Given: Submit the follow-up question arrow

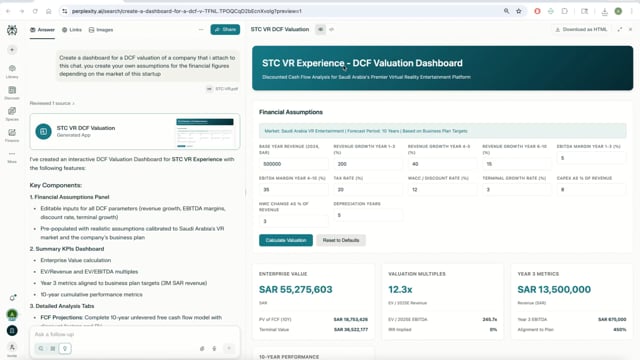Looking at the screenshot, I should 229,348.
